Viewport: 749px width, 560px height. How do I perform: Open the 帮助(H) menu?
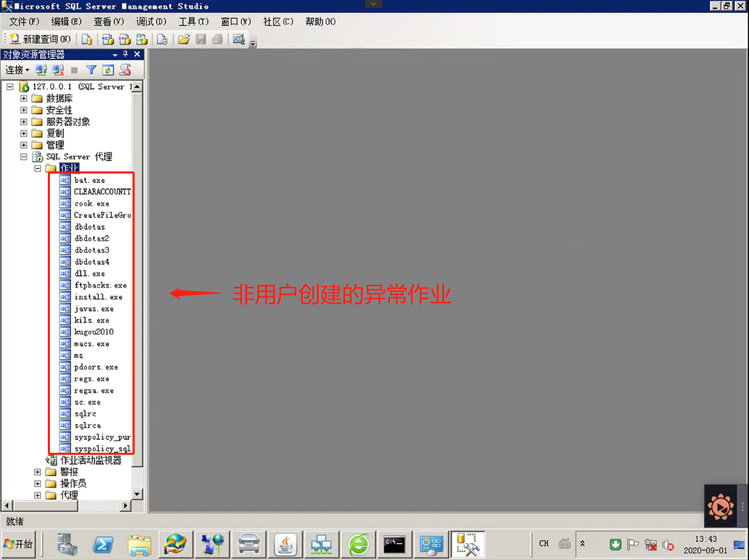pos(321,21)
